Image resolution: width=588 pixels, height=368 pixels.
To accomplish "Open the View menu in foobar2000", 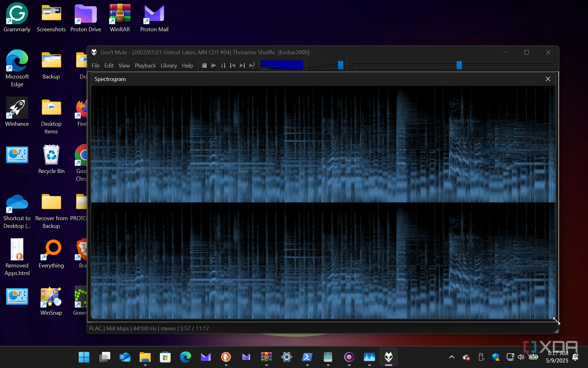I will [124, 65].
